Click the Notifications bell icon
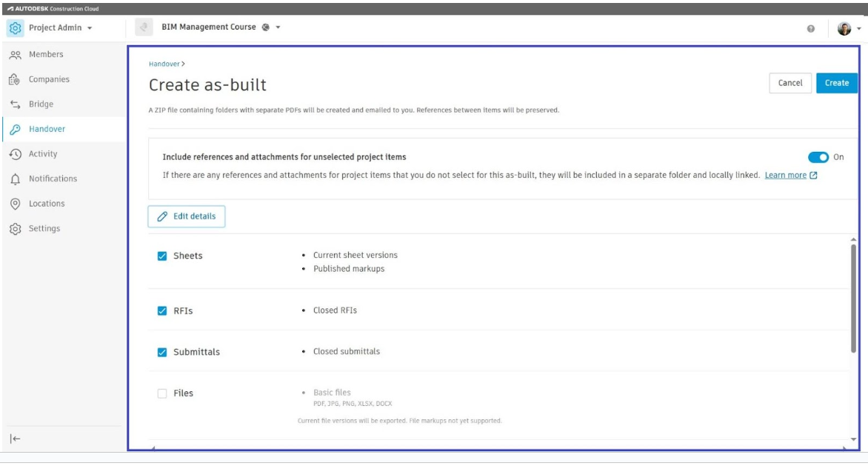The image size is (868, 466). (x=15, y=179)
